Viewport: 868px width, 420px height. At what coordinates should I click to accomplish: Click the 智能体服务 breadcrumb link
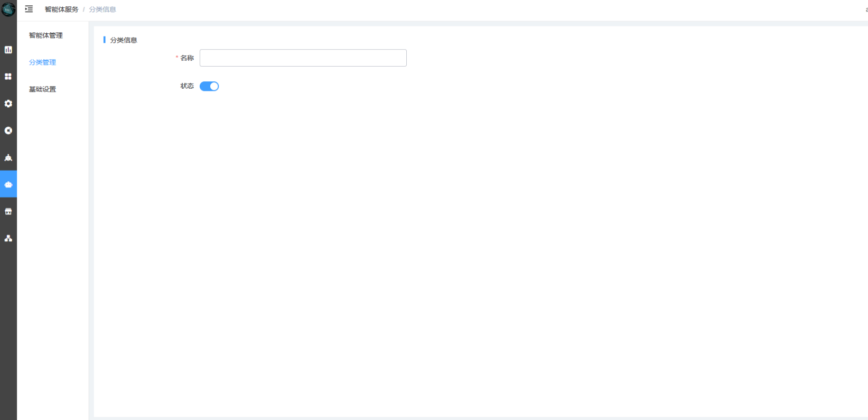tap(61, 10)
